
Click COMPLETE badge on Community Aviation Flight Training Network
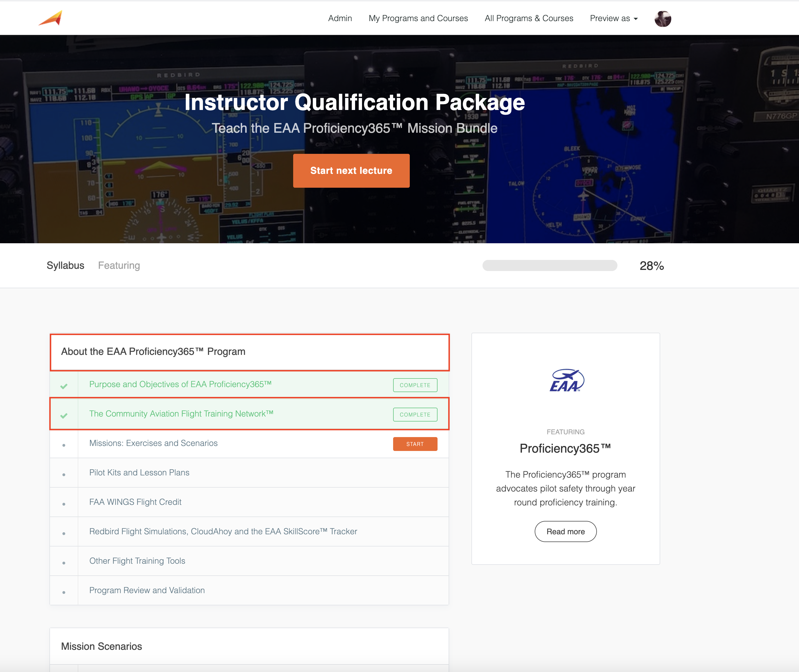pyautogui.click(x=415, y=414)
